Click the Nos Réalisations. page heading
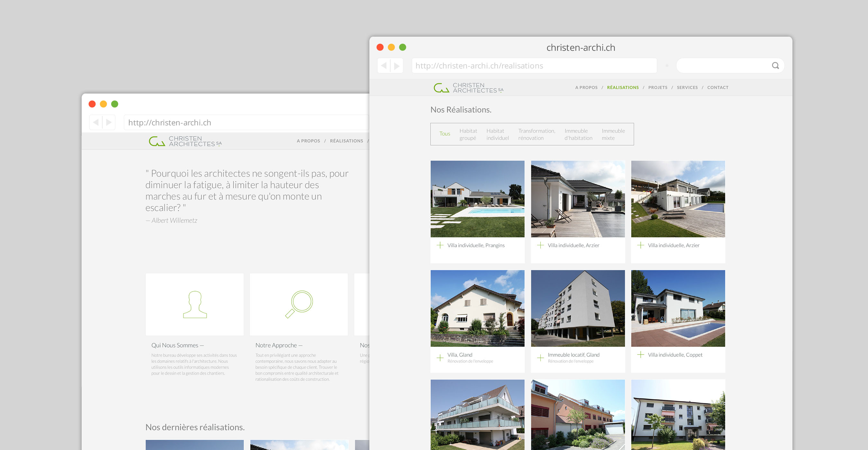 tap(461, 110)
